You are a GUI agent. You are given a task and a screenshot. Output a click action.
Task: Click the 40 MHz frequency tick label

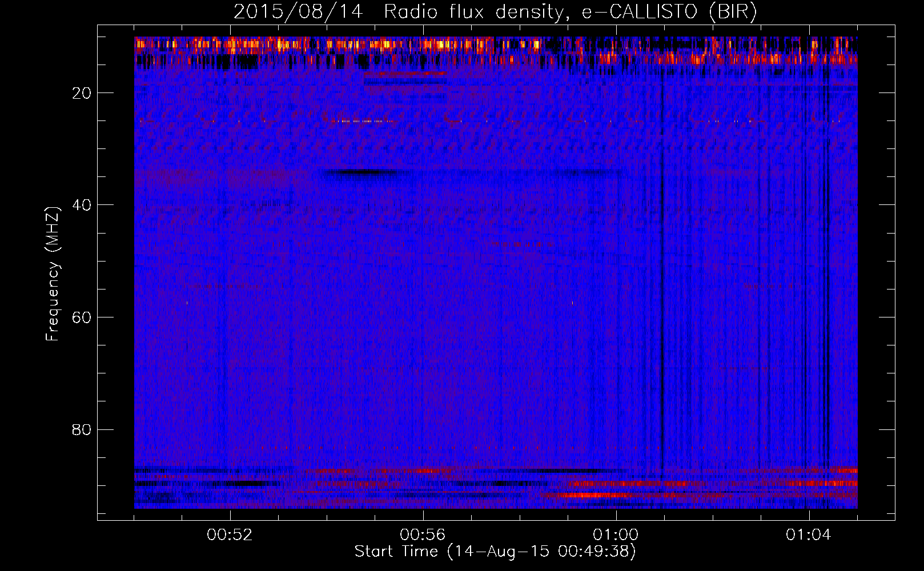[x=82, y=205]
